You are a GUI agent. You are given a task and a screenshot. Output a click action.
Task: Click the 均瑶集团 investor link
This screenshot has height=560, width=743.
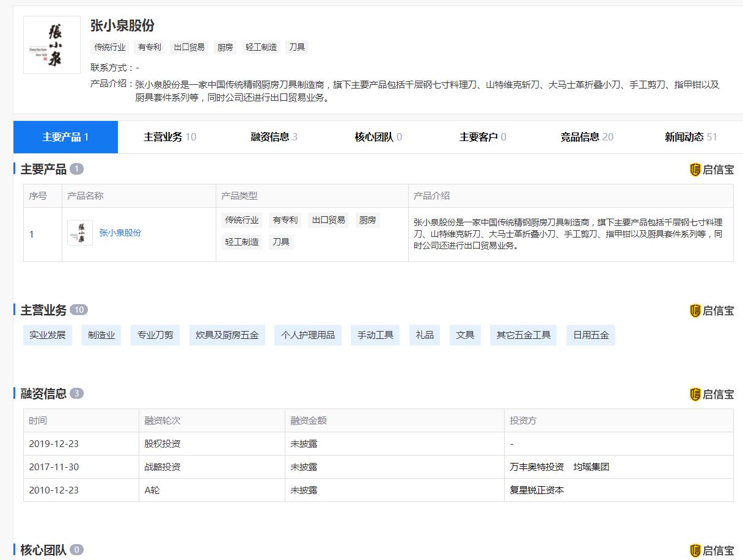coord(591,467)
